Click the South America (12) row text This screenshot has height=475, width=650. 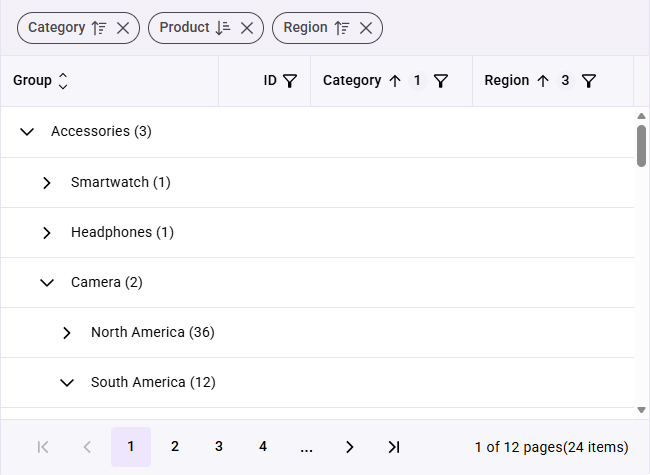[x=153, y=383]
